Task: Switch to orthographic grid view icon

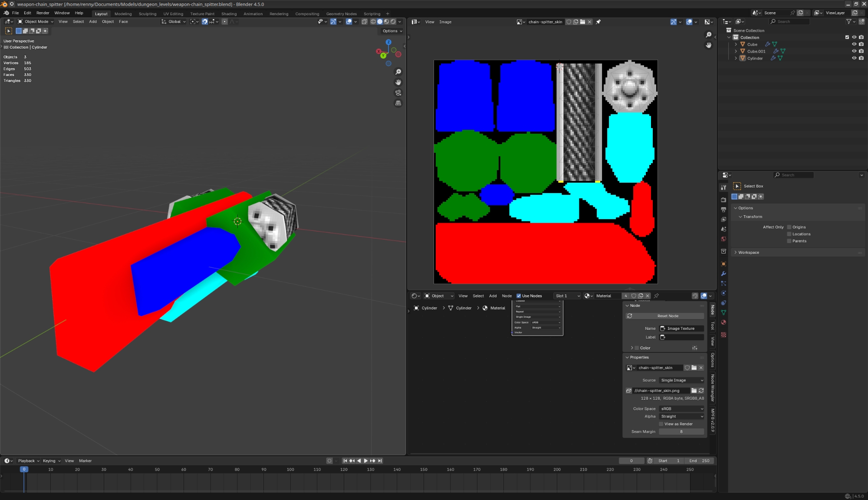Action: click(398, 103)
